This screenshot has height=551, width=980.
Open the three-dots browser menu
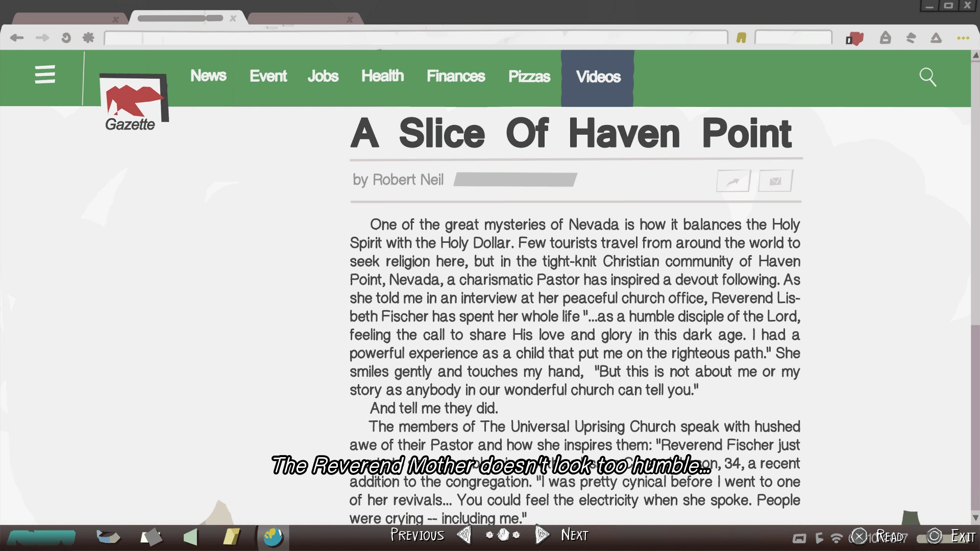click(x=963, y=38)
